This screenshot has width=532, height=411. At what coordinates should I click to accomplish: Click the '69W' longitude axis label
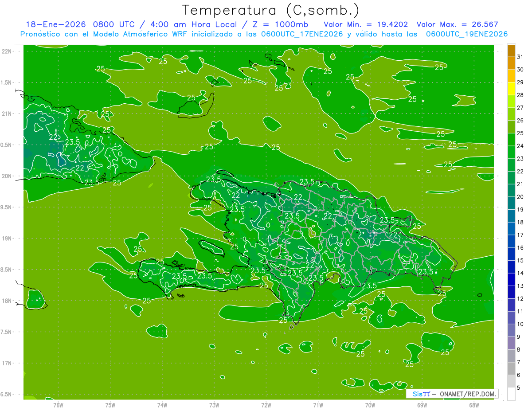(x=422, y=405)
